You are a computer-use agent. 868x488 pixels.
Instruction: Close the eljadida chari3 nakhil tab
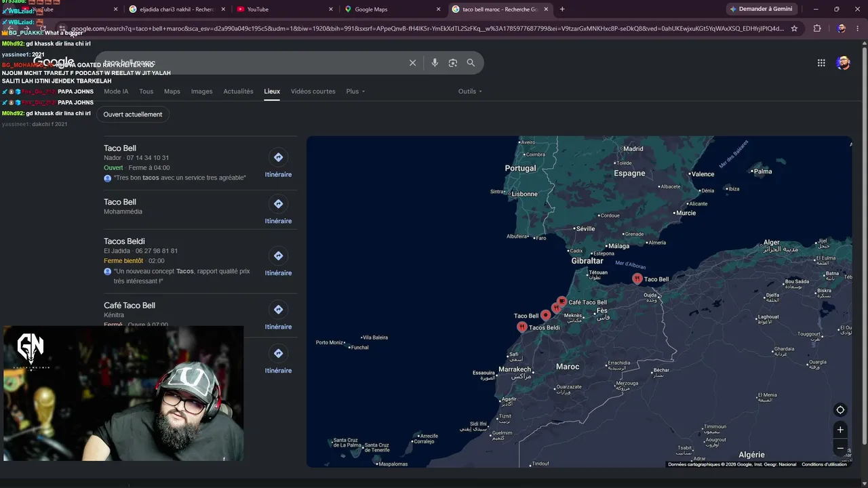tap(223, 9)
